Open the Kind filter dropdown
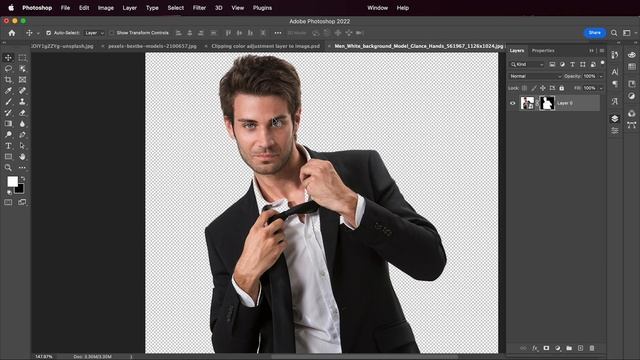This screenshot has height=360, width=640. [x=527, y=64]
